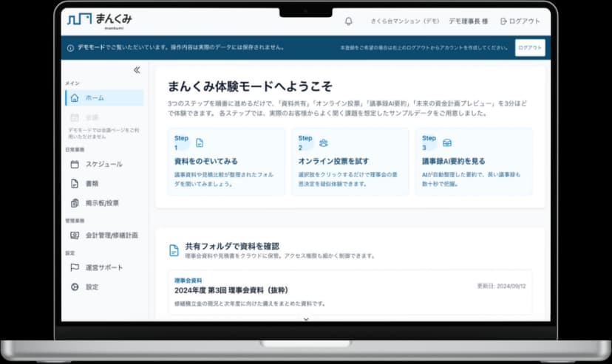
Task: Click the 管理業務 sidebar section label
Action: pos(75,221)
